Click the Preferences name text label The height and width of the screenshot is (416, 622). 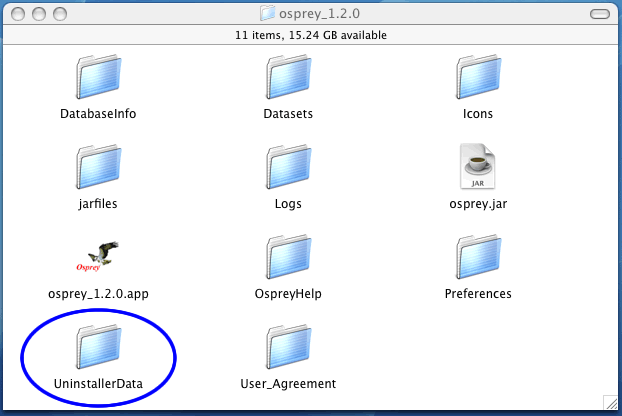(x=478, y=293)
